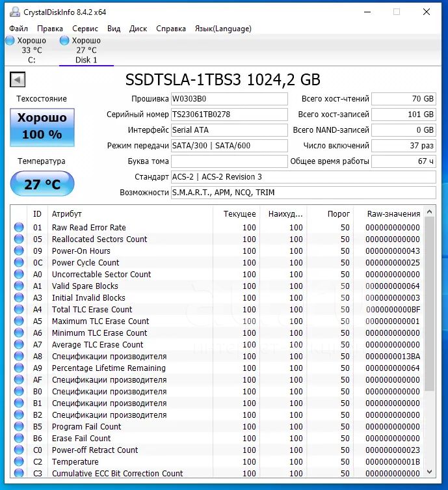Image resolution: width=448 pixels, height=490 pixels.
Task: Click the transfer mode field SATA/300 | SATA/600
Action: (x=229, y=146)
